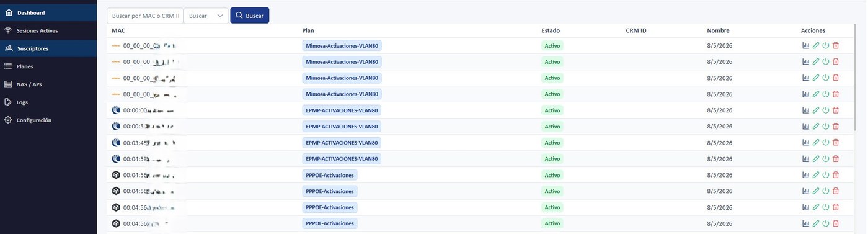Screen dimensions: 868x234
Task: Edit the EPMP subscriber starting 00:00:5
Action: coord(816,126)
